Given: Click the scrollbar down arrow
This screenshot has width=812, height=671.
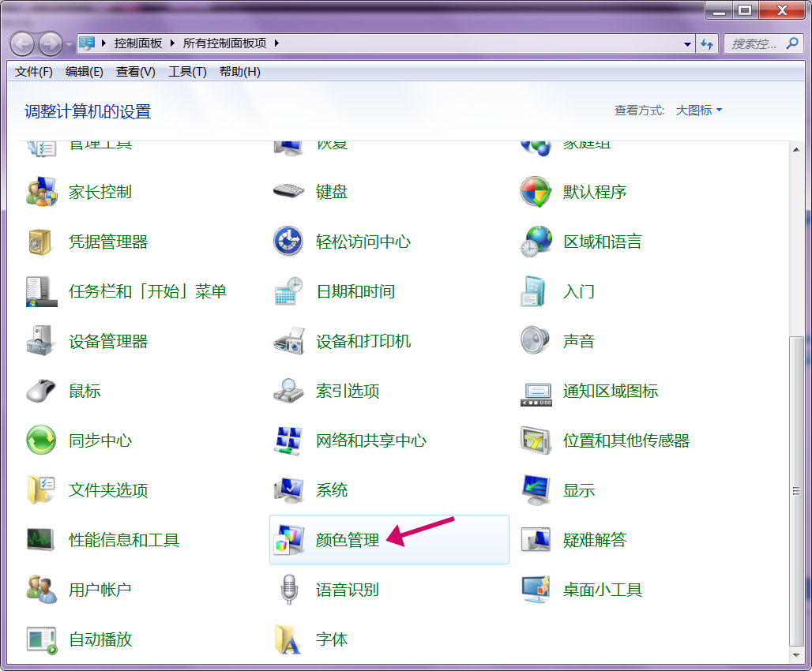Looking at the screenshot, I should click(796, 655).
